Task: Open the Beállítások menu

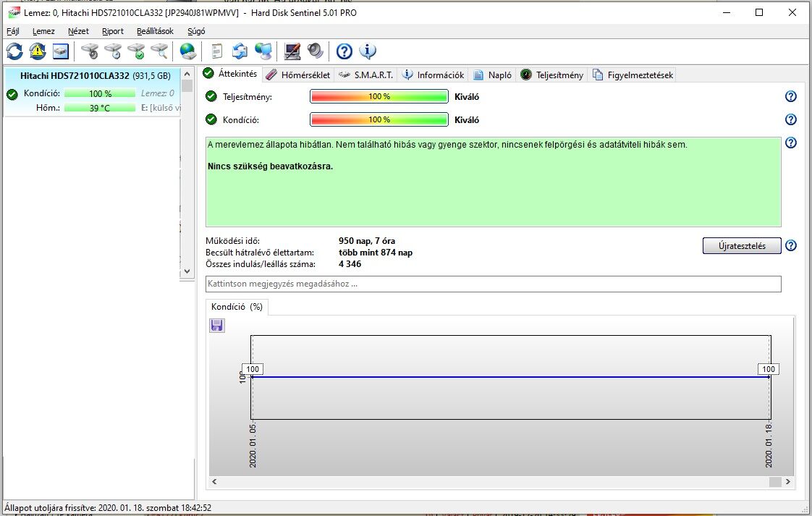Action: pyautogui.click(x=155, y=31)
